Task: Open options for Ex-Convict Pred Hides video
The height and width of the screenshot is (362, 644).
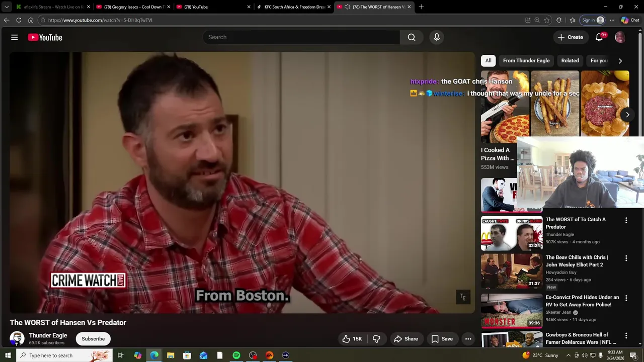Action: tap(626, 298)
